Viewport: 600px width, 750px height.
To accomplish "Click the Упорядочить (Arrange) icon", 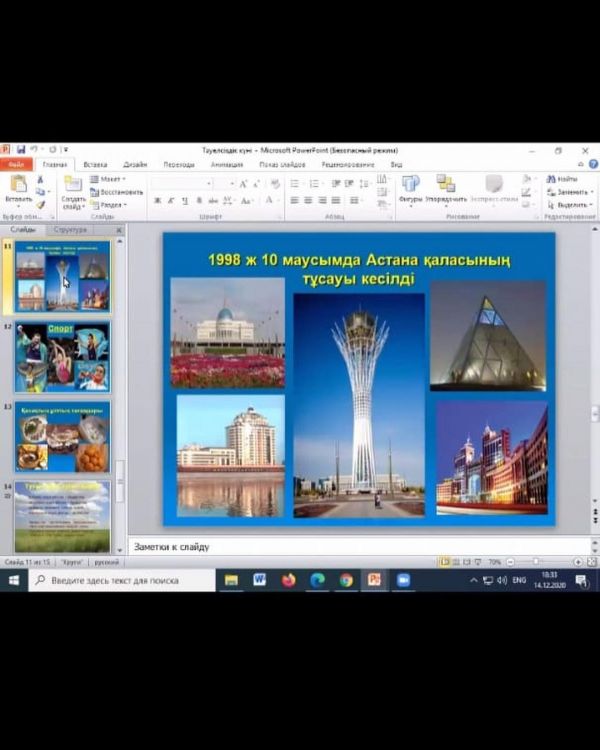I will (x=445, y=185).
